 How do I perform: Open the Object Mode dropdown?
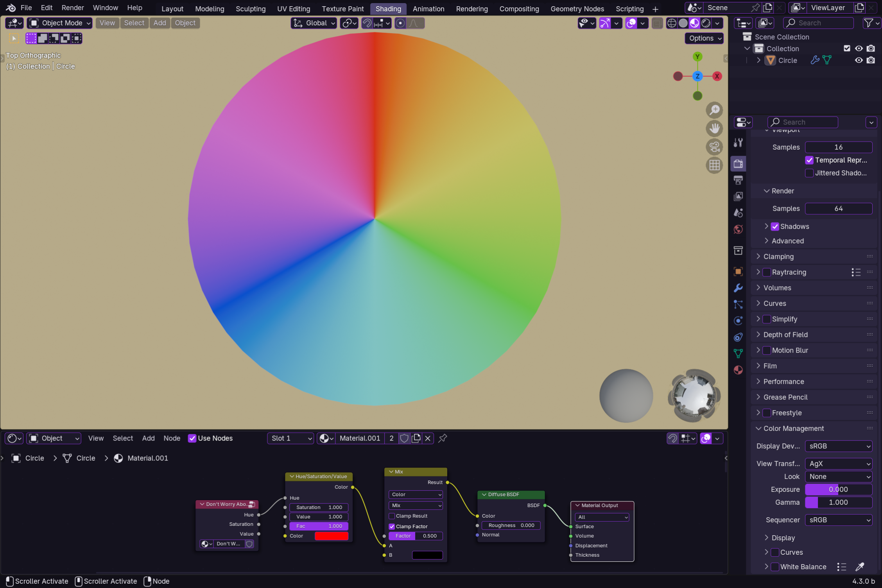[60, 23]
